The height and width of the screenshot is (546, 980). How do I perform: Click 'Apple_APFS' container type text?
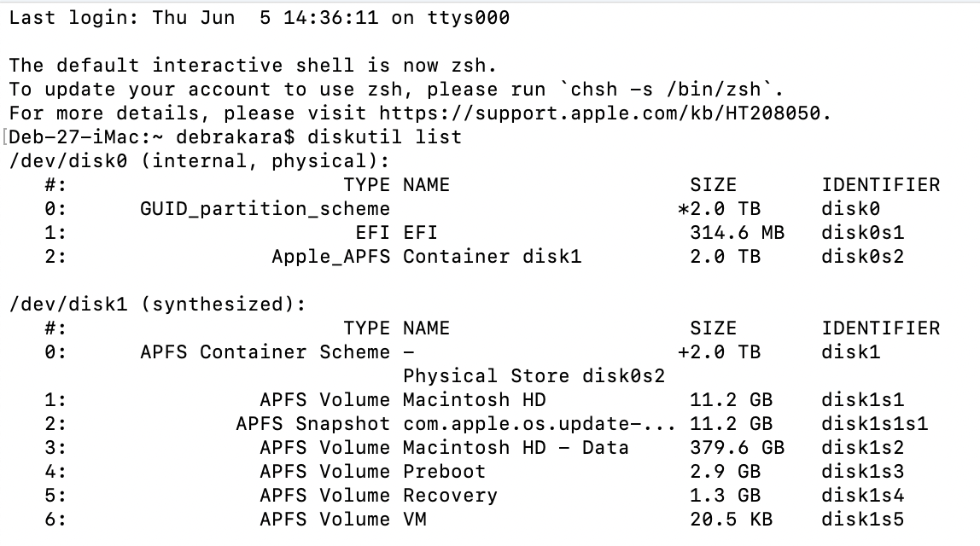[330, 256]
